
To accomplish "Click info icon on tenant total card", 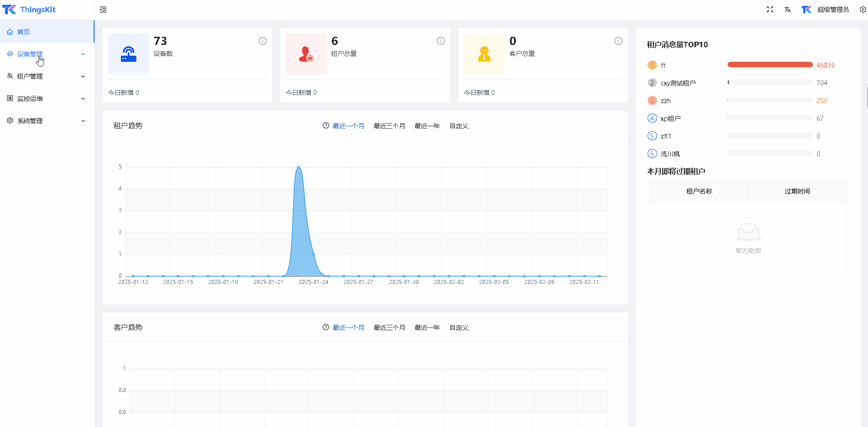I will click(x=441, y=41).
